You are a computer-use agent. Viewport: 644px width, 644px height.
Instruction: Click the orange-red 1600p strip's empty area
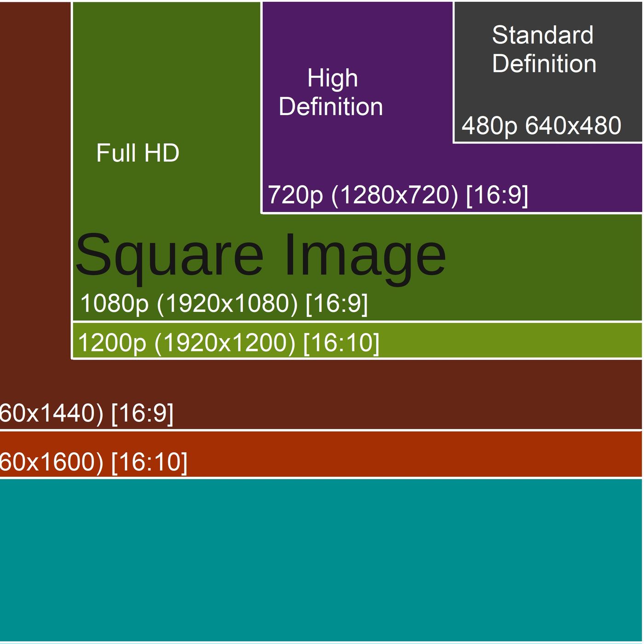[414, 454]
